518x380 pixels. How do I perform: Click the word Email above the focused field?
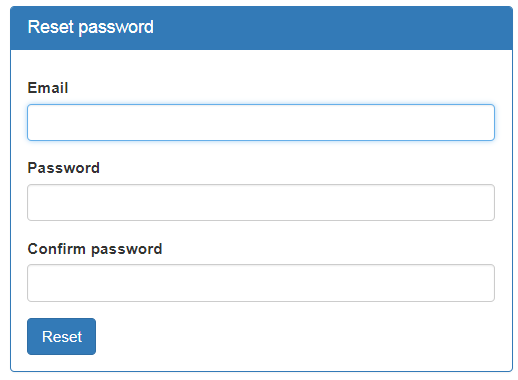(48, 88)
